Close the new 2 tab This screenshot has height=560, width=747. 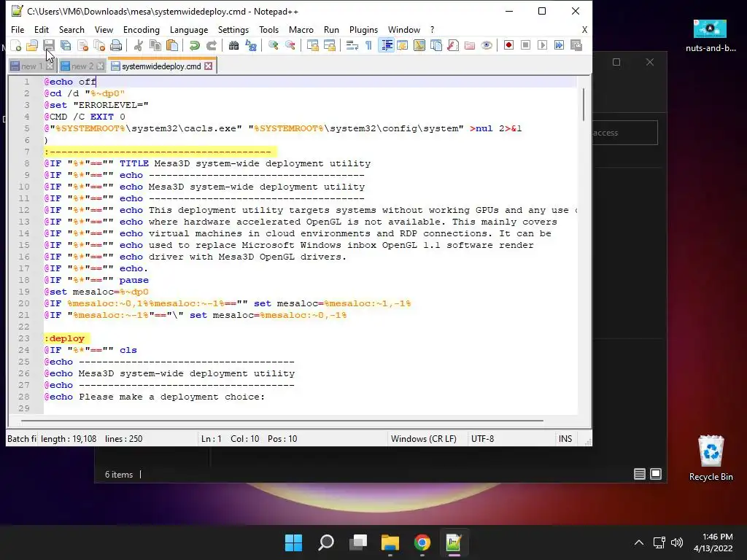tap(101, 66)
